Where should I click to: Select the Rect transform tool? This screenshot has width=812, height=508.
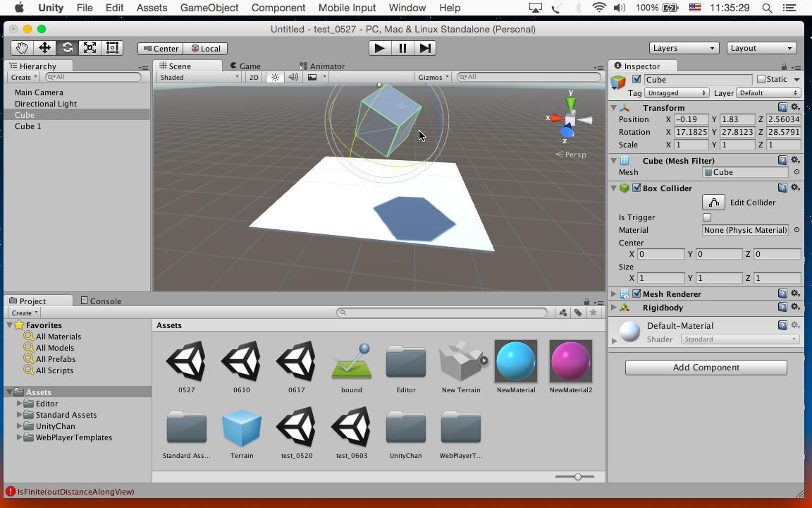(112, 48)
